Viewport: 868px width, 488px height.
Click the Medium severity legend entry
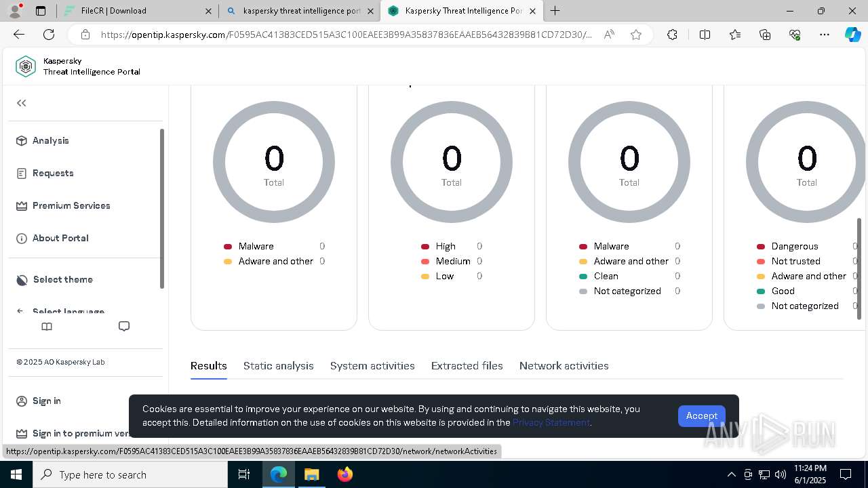point(453,261)
